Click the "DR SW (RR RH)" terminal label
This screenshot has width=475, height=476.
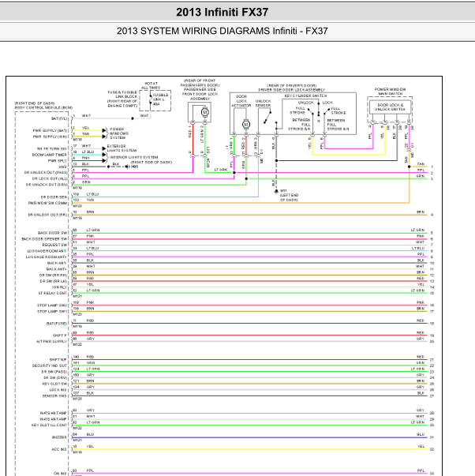(x=53, y=275)
